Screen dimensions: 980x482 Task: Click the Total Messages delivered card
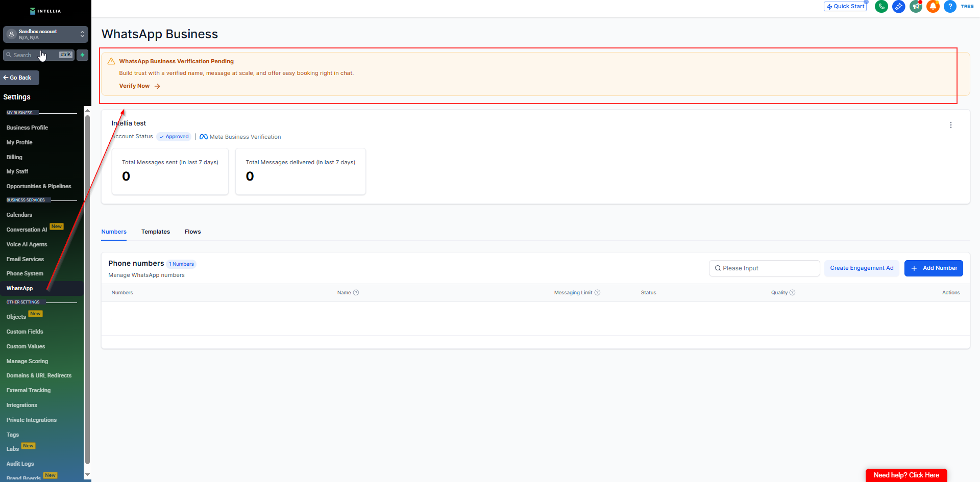(x=301, y=171)
